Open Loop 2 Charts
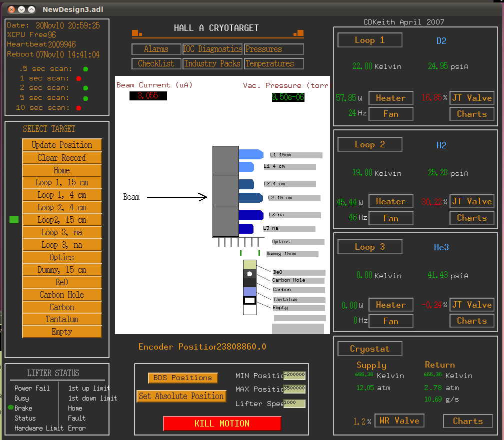504x440 pixels. [x=472, y=218]
